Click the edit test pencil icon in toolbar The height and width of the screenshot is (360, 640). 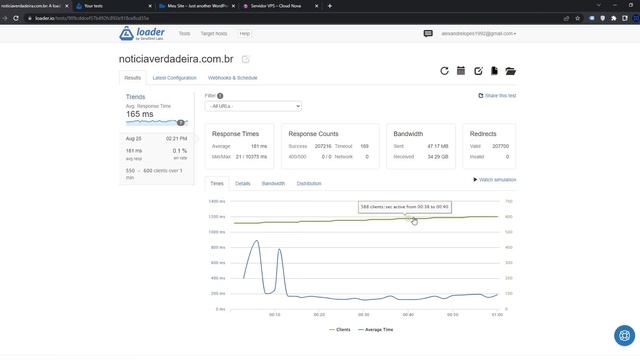(478, 71)
